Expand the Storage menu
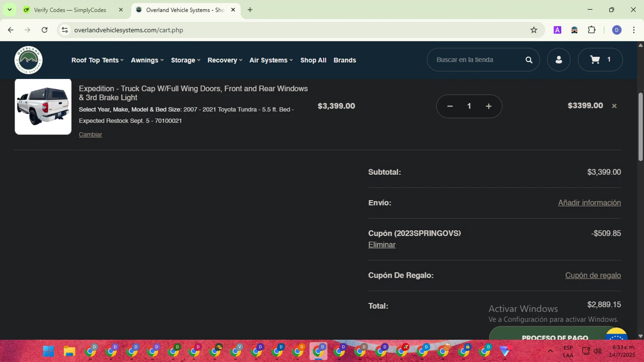The image size is (644, 362). (185, 60)
